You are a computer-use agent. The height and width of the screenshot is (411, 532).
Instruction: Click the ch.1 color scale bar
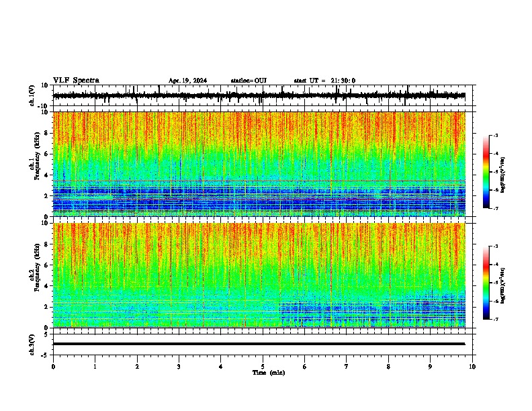point(486,172)
